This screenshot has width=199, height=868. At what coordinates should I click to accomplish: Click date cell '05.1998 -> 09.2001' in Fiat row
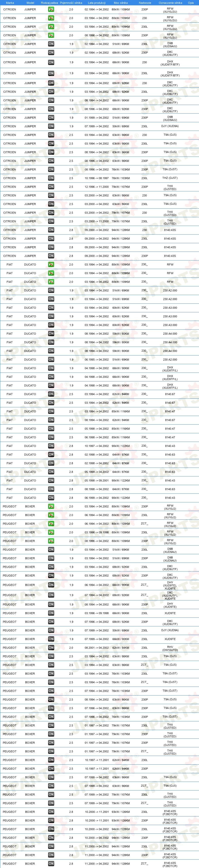(x=97, y=480)
